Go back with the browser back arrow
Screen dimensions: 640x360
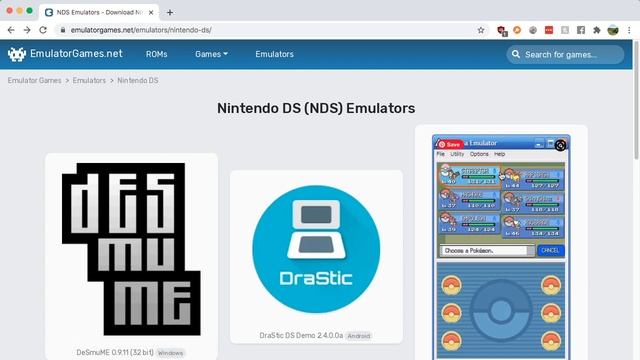tap(11, 30)
